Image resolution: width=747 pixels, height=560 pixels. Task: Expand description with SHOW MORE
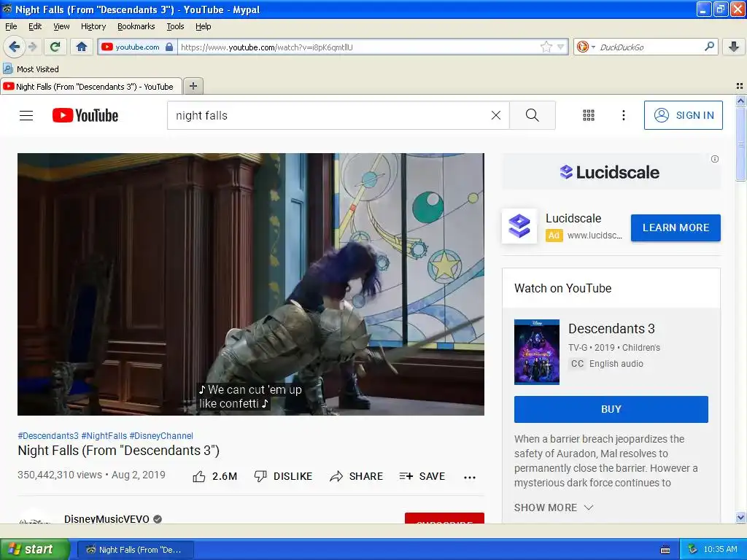554,507
